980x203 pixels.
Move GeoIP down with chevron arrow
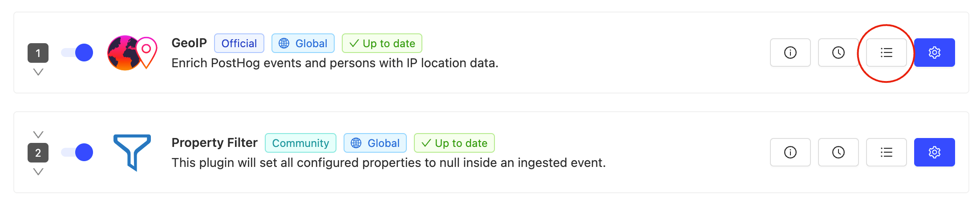click(x=38, y=72)
